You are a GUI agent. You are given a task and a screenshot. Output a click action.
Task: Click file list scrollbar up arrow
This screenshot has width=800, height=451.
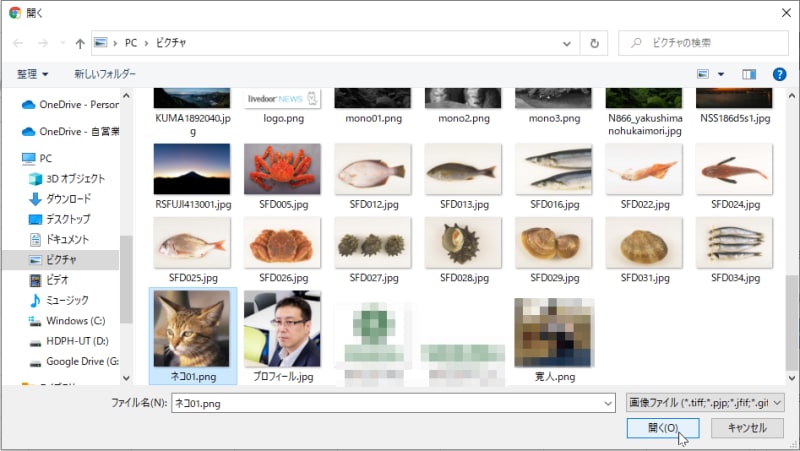(791, 95)
